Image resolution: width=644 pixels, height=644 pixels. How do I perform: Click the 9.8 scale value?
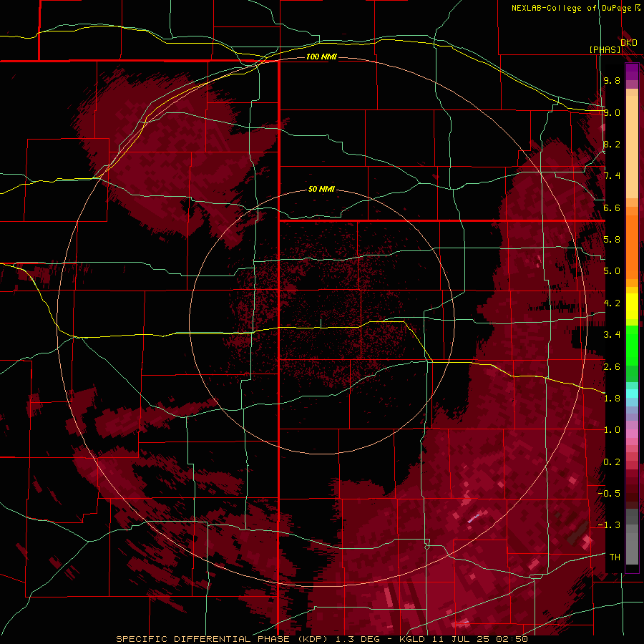[x=612, y=80]
